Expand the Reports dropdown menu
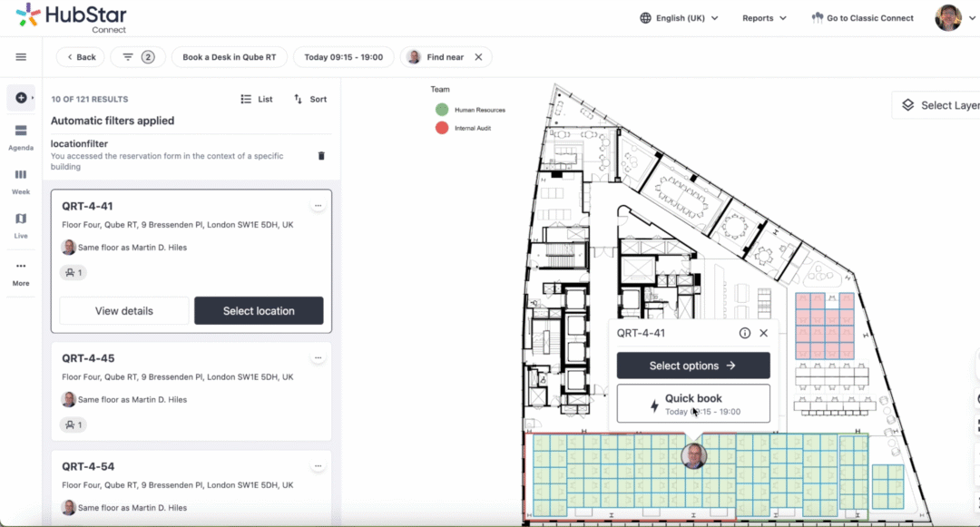 (764, 18)
